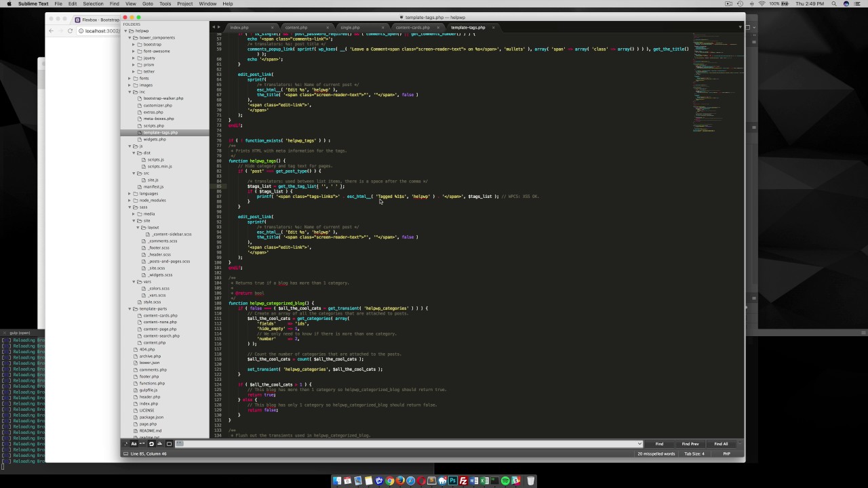Screen dimensions: 868x488
Task: Click the Find All button
Action: click(721, 444)
